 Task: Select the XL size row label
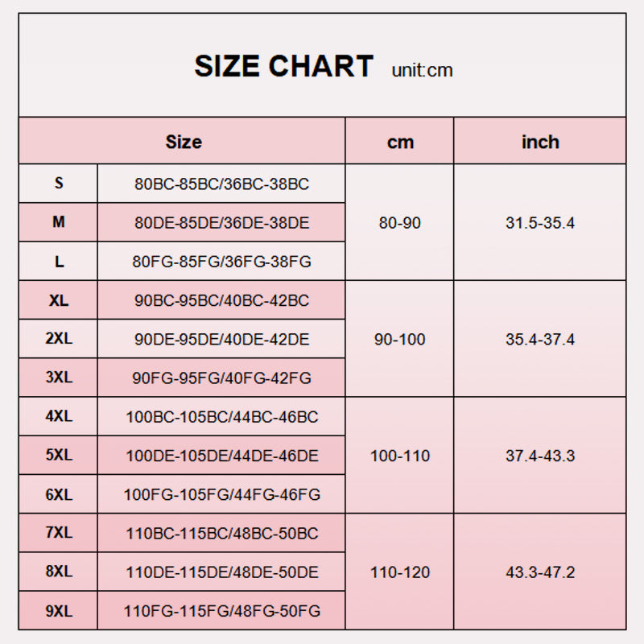click(x=59, y=300)
